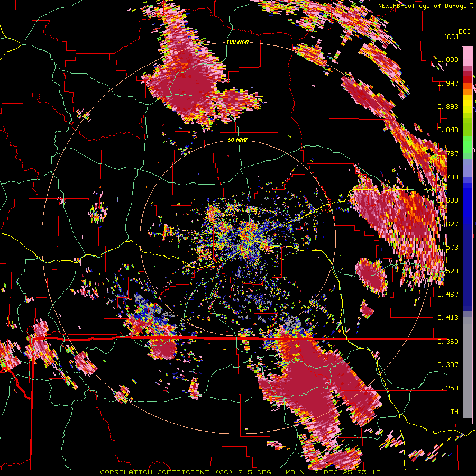Click the 0.360 color scale value
476x476 pixels.
point(448,342)
